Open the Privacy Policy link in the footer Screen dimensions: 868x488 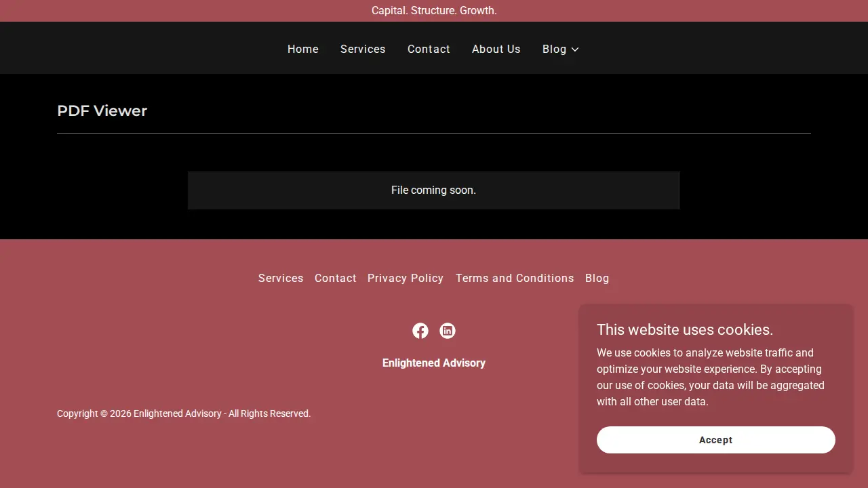click(406, 279)
